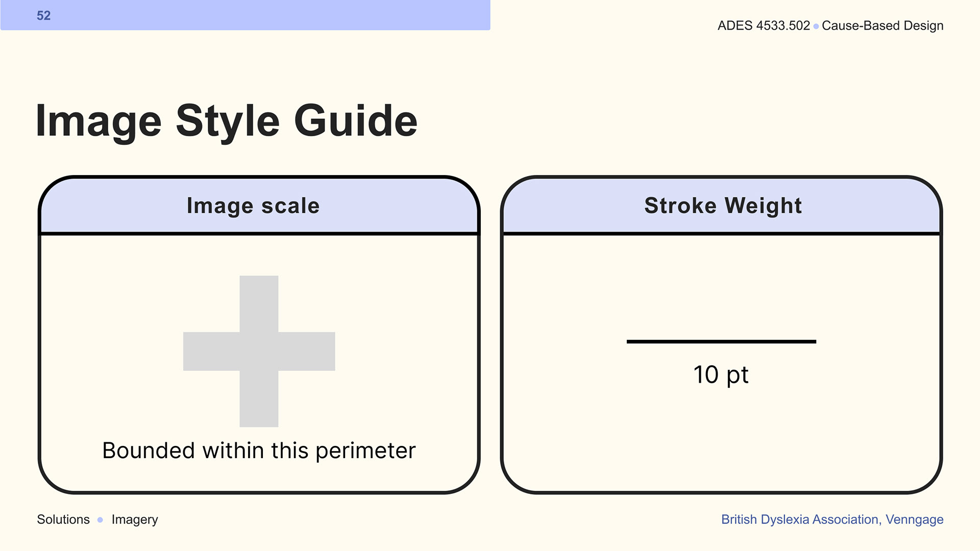Image resolution: width=980 pixels, height=551 pixels.
Task: Click the Stroke Weight card header
Action: 721,206
